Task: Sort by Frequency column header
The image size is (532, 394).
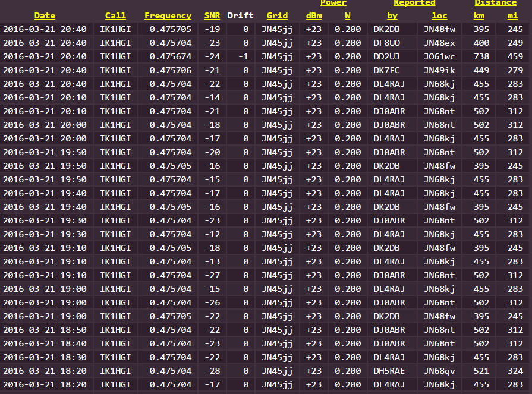Action: coord(168,15)
